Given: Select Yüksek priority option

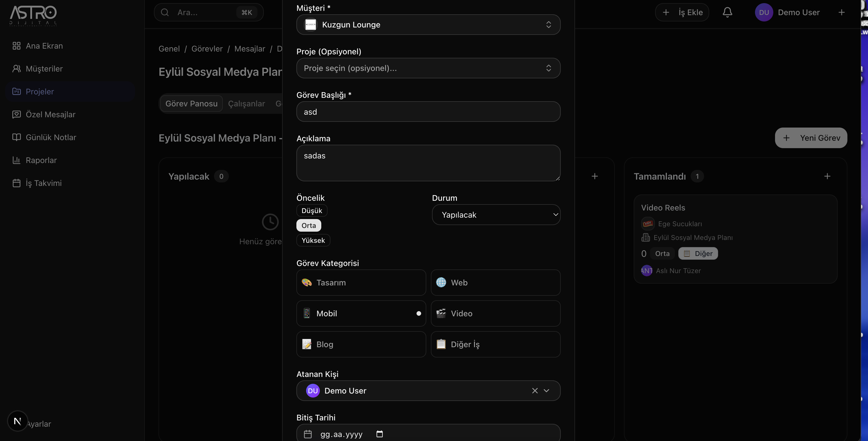Looking at the screenshot, I should click(313, 240).
